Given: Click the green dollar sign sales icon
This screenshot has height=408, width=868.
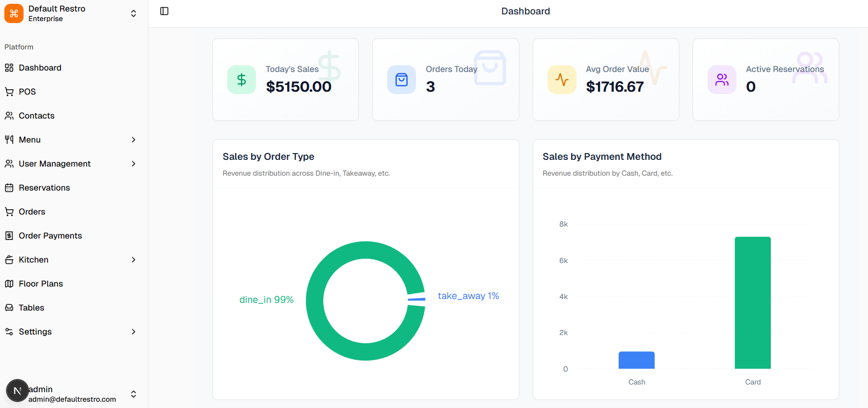Looking at the screenshot, I should click(242, 80).
